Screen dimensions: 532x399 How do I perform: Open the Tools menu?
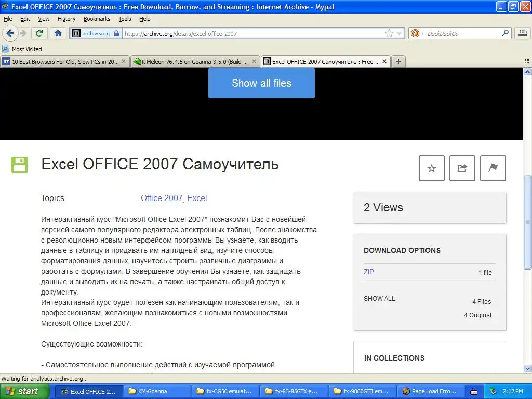[125, 19]
